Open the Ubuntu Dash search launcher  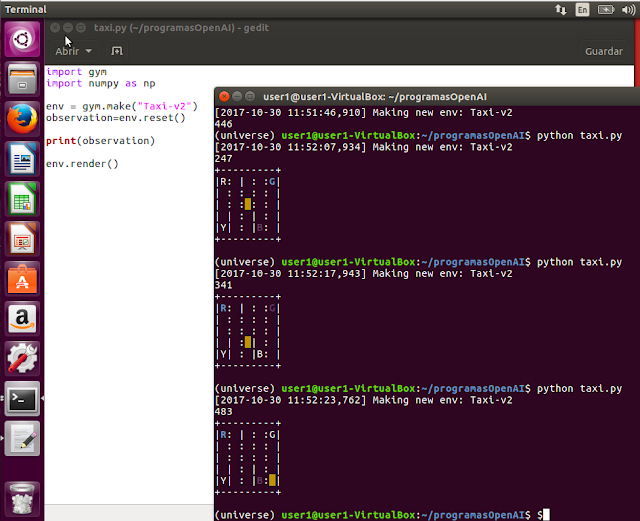[x=22, y=39]
